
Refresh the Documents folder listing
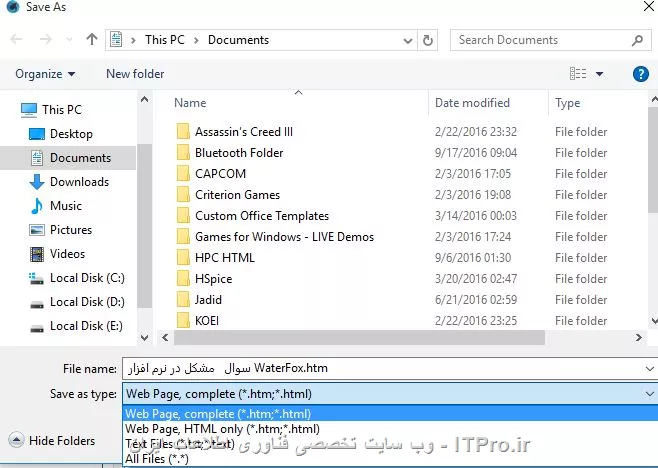pos(428,40)
